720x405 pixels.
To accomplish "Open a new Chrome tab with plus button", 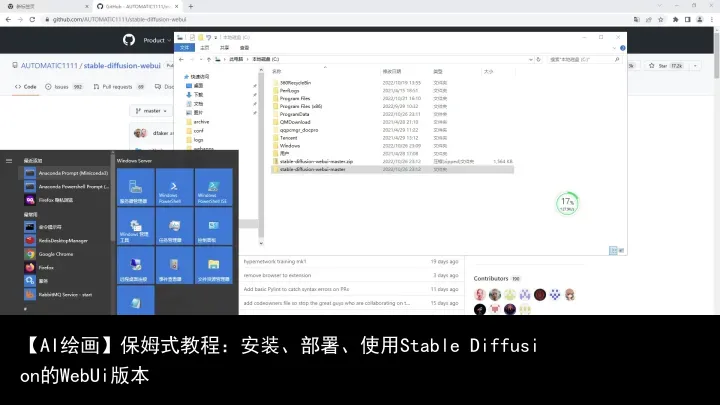I will [x=191, y=6].
